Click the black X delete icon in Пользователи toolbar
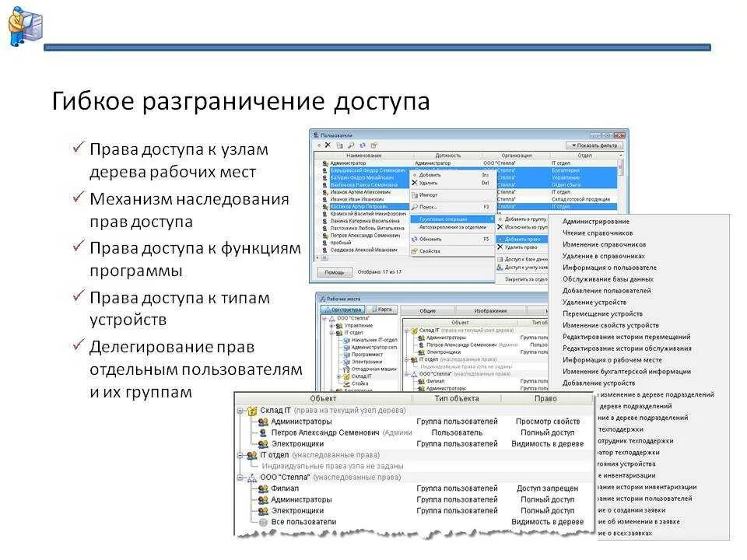 pos(328,145)
